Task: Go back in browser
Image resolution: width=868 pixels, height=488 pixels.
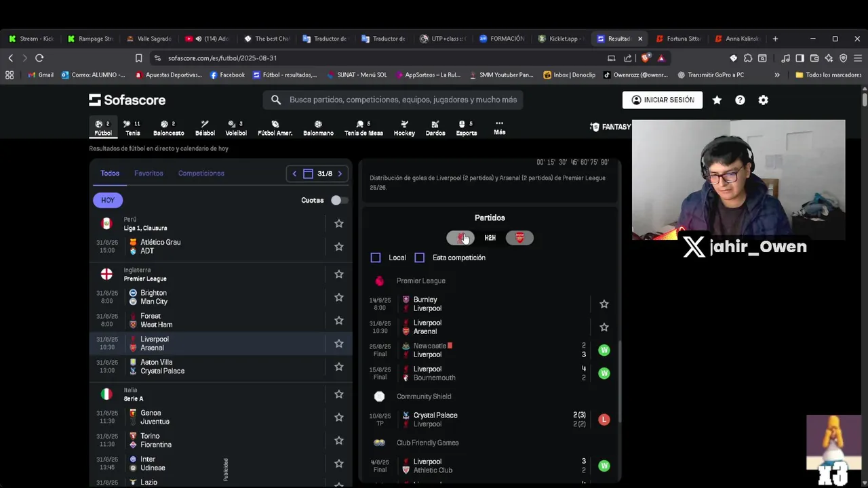Action: [x=10, y=58]
